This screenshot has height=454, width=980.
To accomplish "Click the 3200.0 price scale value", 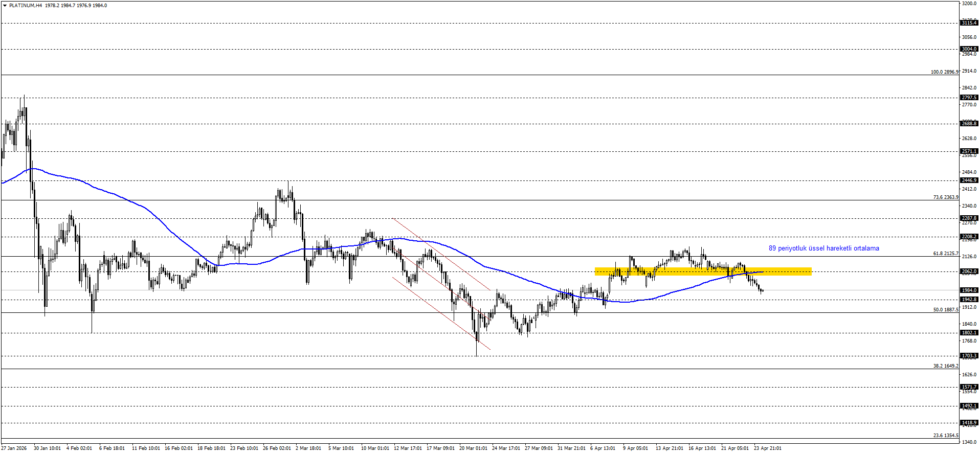I will tap(969, 4).
